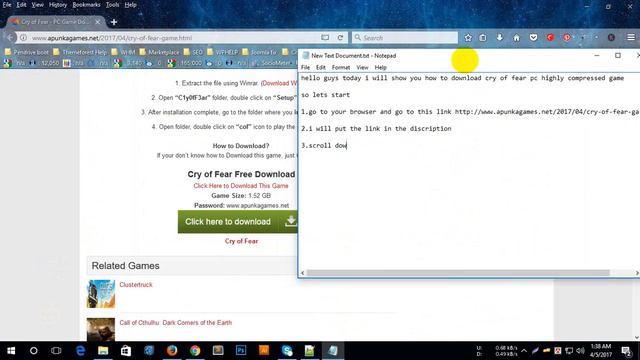The height and width of the screenshot is (360, 640).
Task: Open Marketplace bookmarks folder
Action: 159,52
